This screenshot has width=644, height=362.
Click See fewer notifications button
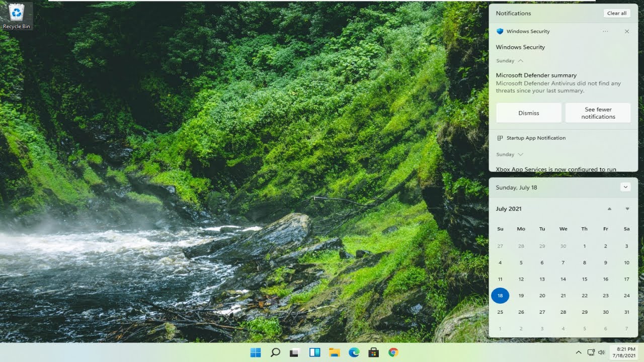(x=598, y=113)
